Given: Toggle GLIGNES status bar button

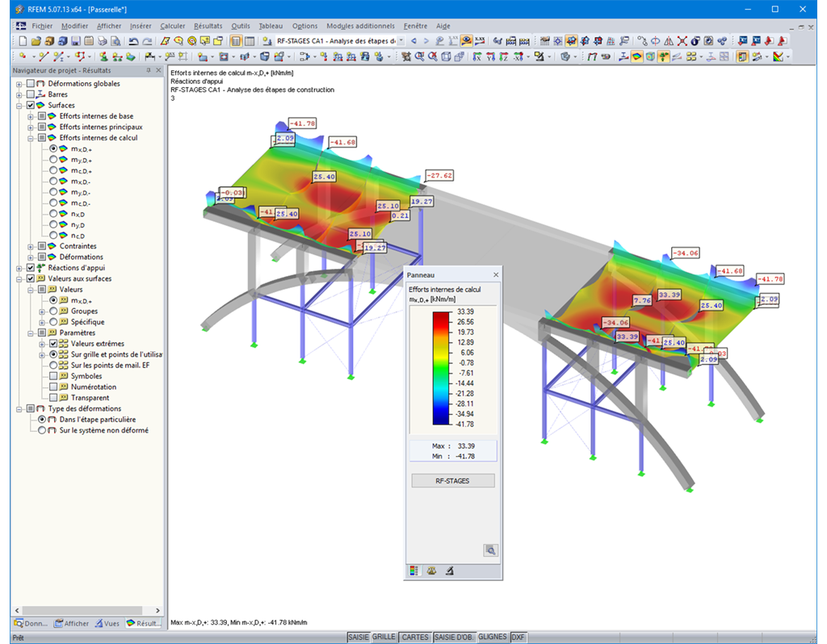Looking at the screenshot, I should tap(493, 638).
